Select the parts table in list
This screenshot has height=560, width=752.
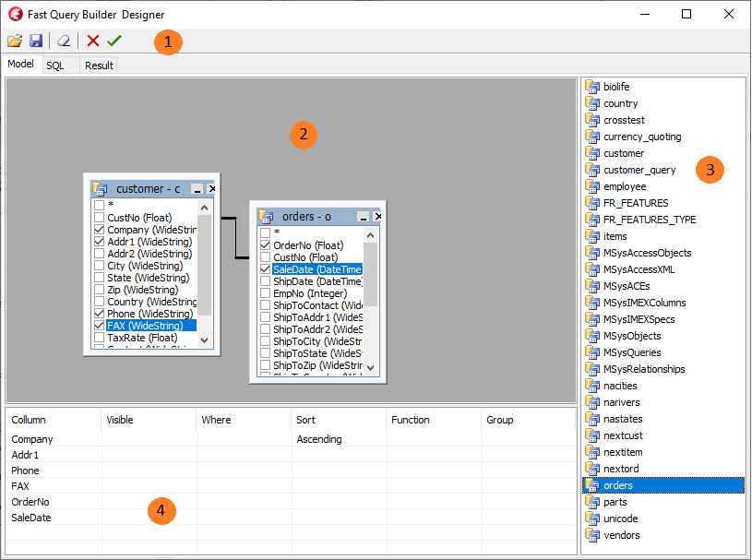615,502
